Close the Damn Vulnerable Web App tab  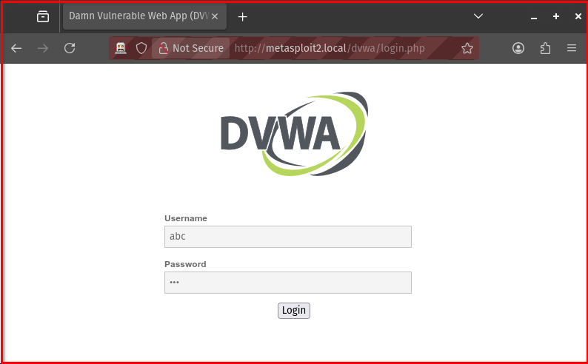click(x=215, y=16)
